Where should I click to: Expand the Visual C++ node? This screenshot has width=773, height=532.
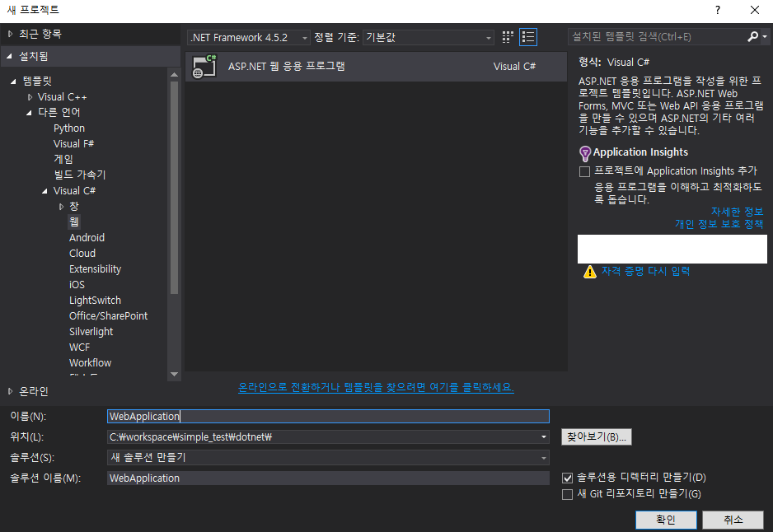[x=30, y=97]
